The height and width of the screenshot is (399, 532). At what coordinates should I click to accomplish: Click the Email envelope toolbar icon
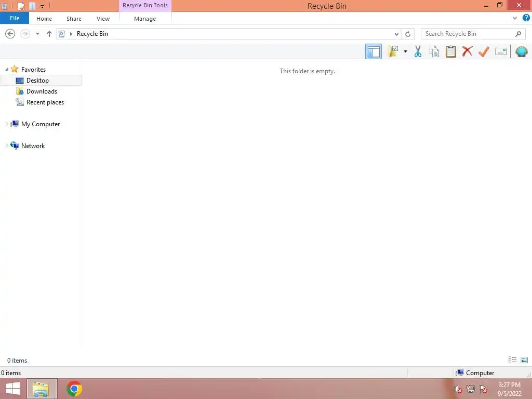pyautogui.click(x=501, y=51)
